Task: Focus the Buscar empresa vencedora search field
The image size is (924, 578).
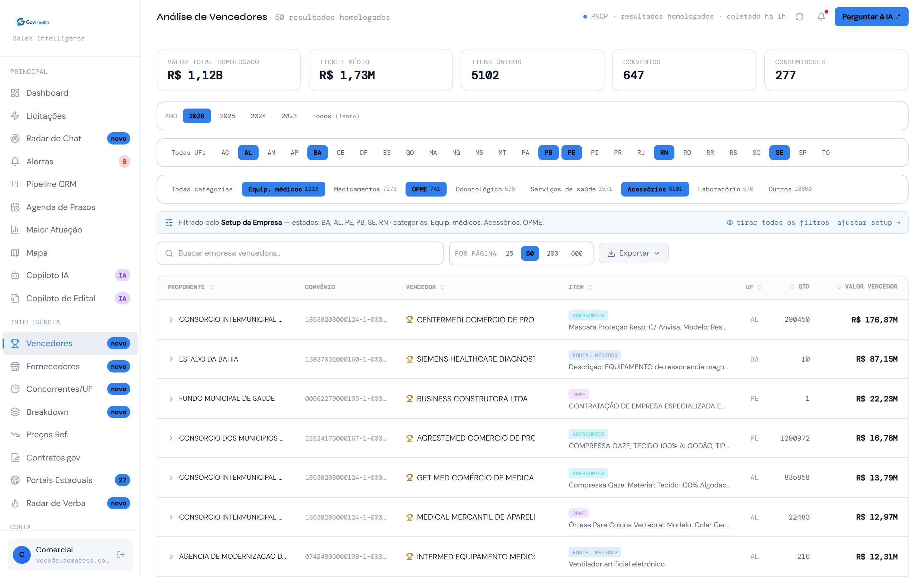Action: point(300,253)
